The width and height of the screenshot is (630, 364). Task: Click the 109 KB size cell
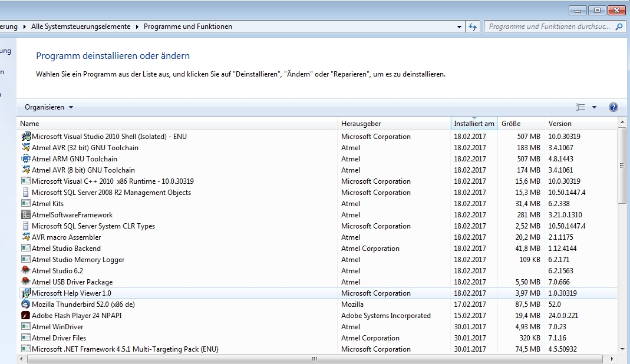tap(530, 260)
